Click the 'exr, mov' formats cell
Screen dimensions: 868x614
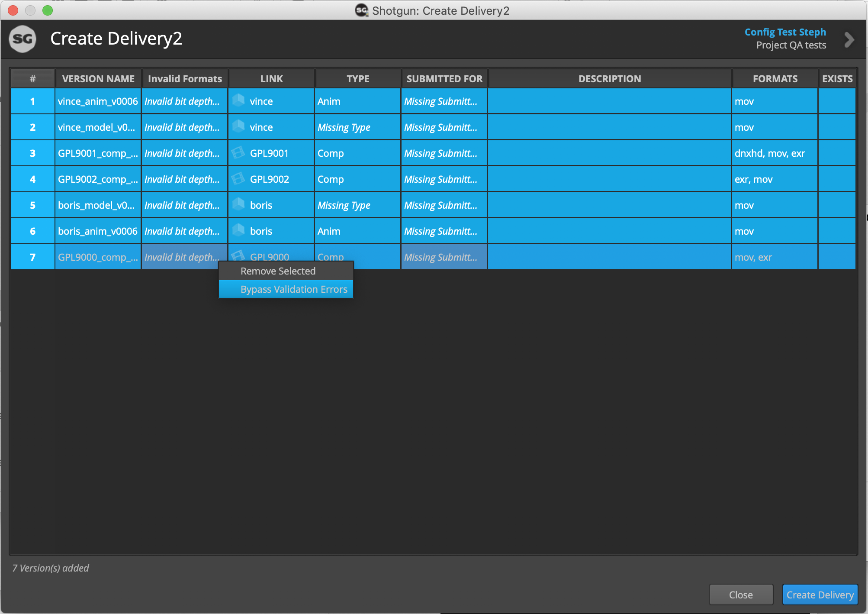[775, 179]
